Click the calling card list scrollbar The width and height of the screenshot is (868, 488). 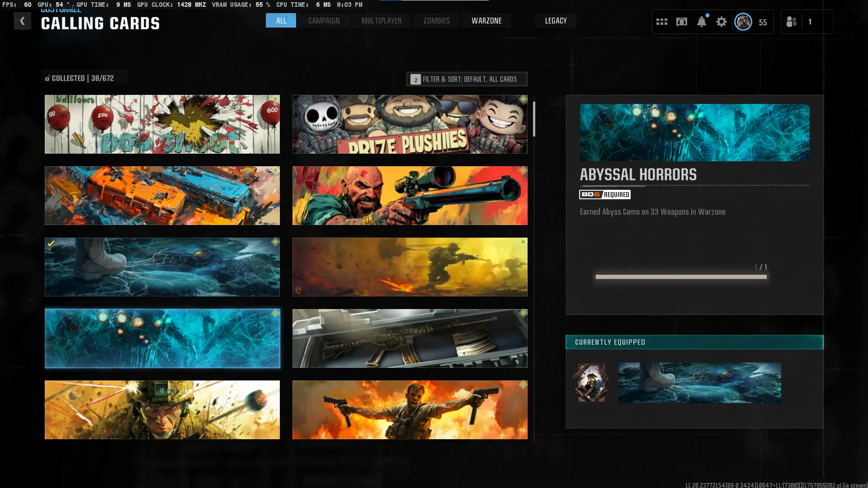click(534, 119)
